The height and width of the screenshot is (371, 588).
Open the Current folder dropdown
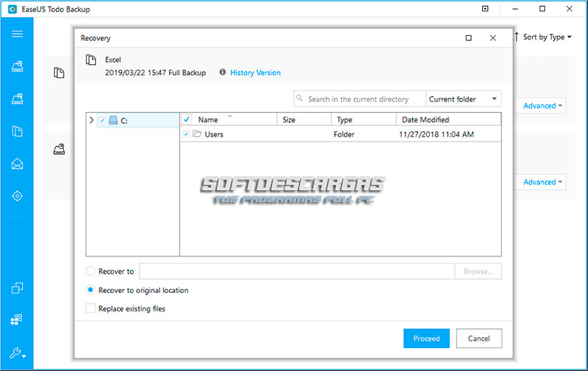tap(464, 99)
